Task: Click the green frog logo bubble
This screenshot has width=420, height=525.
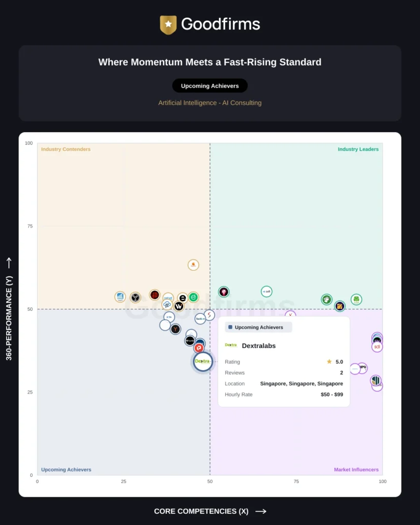Action: point(356,299)
